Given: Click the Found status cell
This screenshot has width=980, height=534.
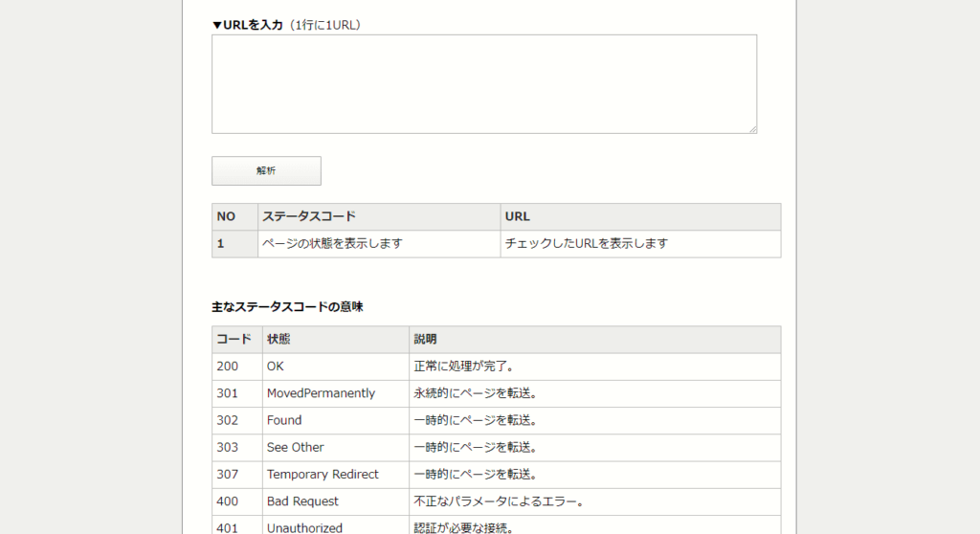Looking at the screenshot, I should click(336, 421).
